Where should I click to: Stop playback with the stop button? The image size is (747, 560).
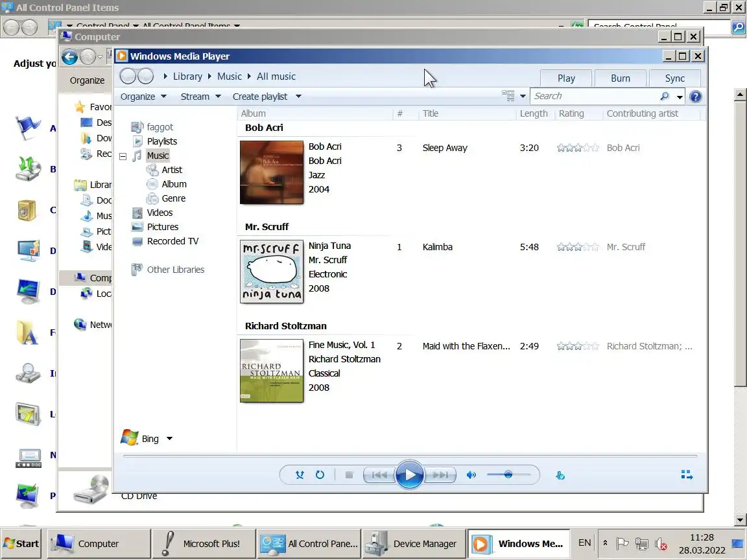349,474
